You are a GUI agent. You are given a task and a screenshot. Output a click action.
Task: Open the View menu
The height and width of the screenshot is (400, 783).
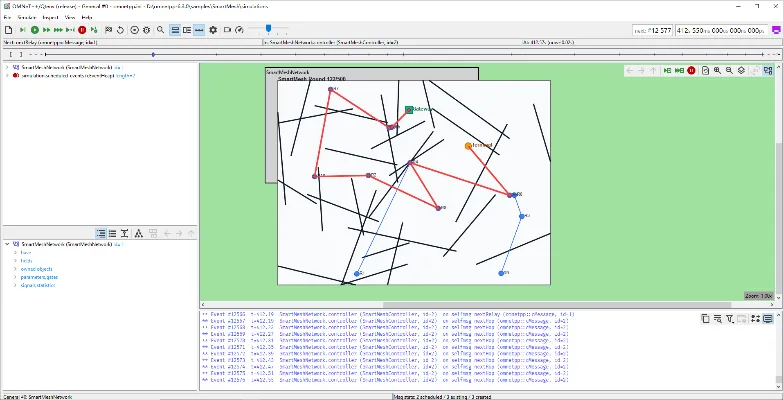pyautogui.click(x=70, y=17)
